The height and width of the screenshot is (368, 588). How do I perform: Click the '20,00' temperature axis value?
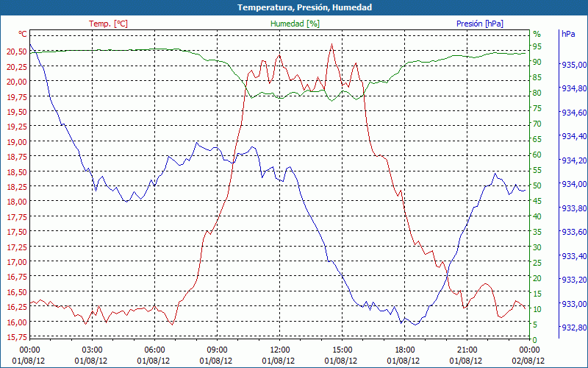[16, 82]
